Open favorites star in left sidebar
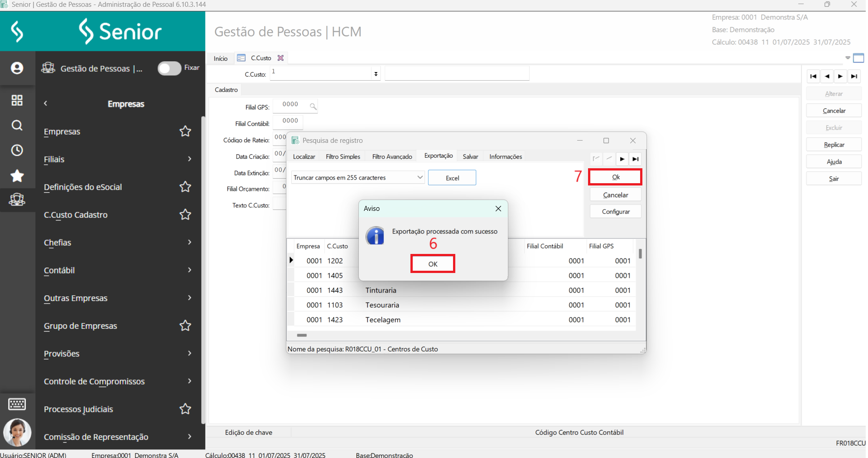 [x=17, y=175]
